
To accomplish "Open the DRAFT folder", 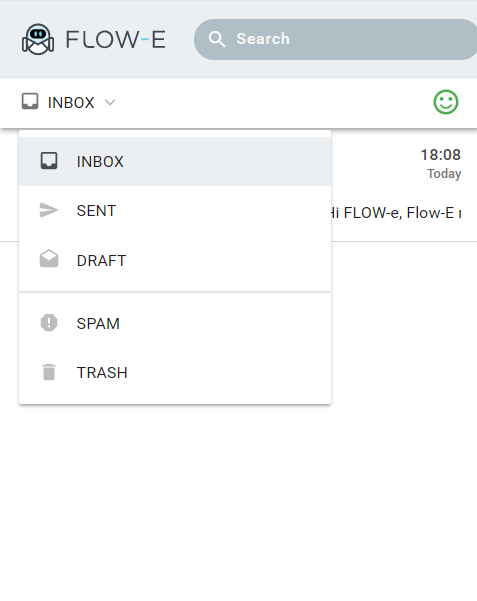I will pos(175,261).
